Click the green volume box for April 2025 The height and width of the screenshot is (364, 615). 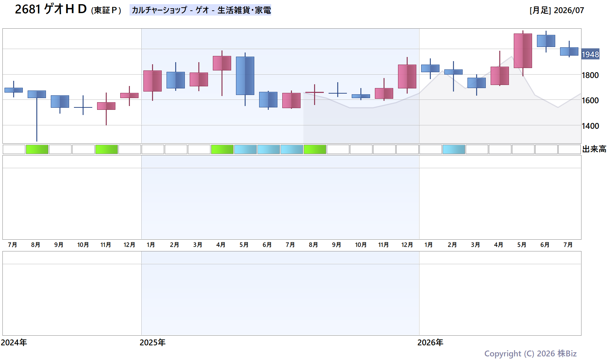click(222, 149)
